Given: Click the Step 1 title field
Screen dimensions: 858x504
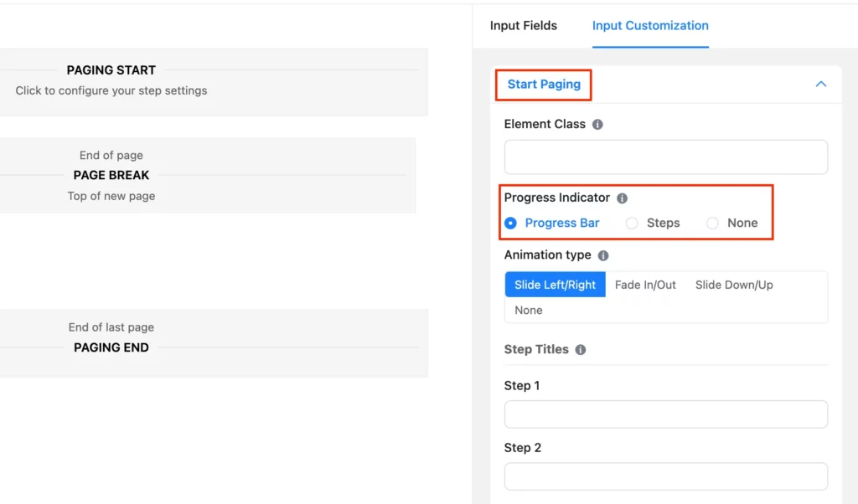Looking at the screenshot, I should point(665,414).
